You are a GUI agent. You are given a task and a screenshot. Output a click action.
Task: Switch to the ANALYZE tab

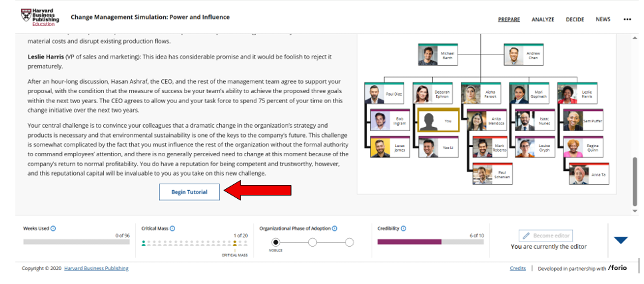click(543, 19)
